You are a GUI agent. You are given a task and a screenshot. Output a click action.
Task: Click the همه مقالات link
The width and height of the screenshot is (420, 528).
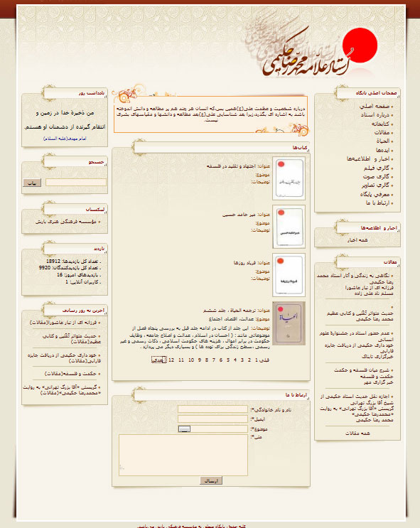tap(357, 433)
